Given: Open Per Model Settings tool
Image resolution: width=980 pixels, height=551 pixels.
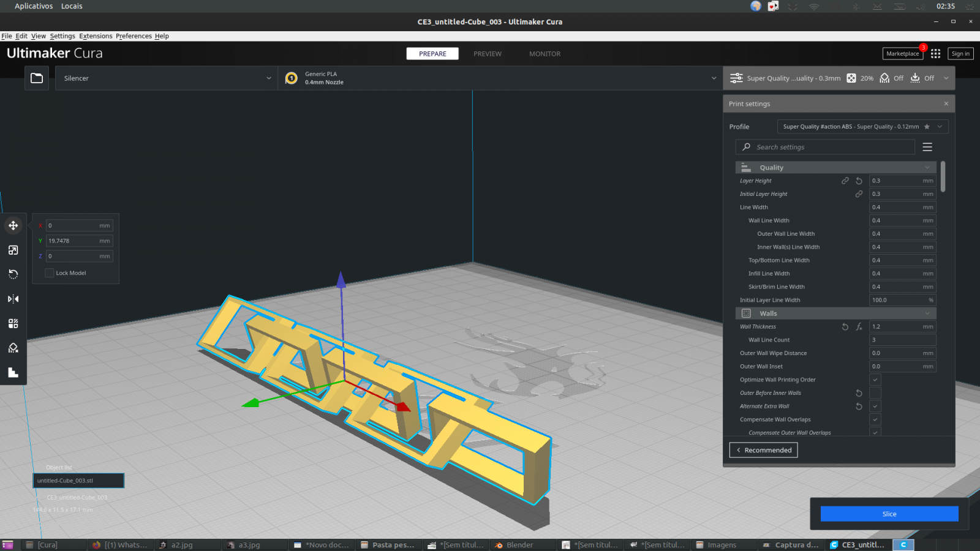Looking at the screenshot, I should [13, 323].
